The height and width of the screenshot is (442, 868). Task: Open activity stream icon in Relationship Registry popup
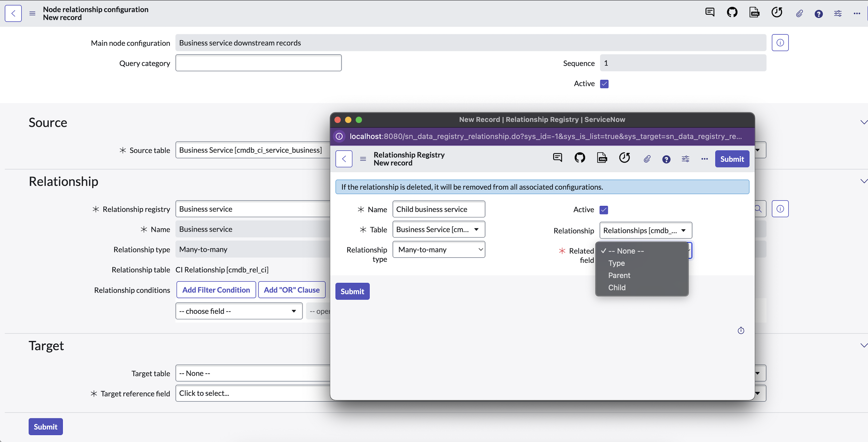coord(557,158)
